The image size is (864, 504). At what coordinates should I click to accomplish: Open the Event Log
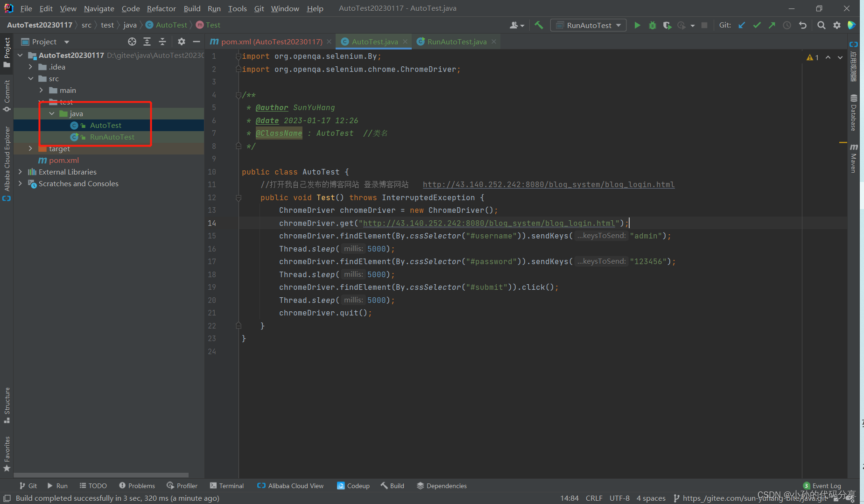[x=822, y=486]
